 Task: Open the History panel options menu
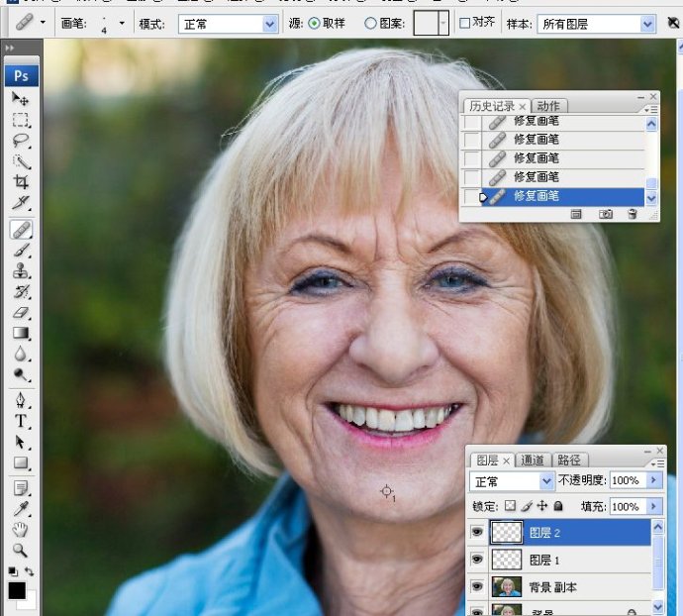pos(650,109)
